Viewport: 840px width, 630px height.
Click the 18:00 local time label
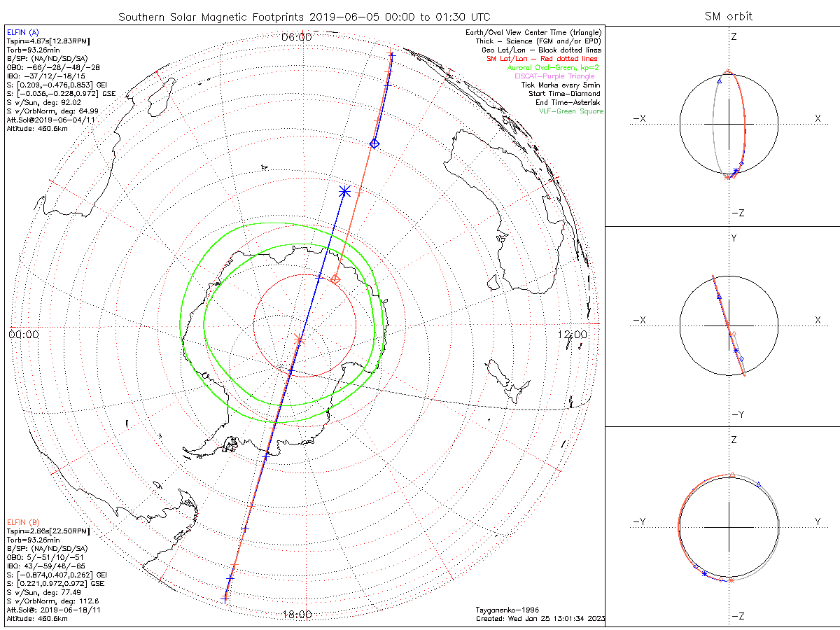(x=296, y=615)
